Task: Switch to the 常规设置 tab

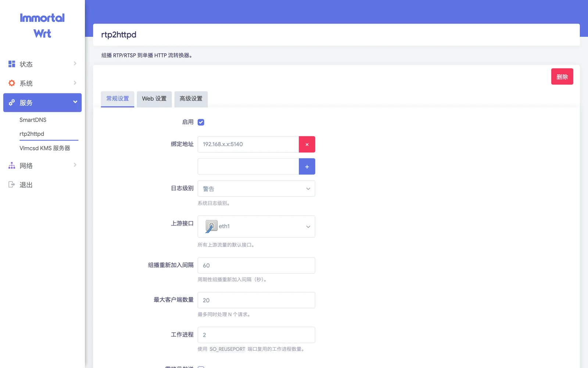Action: point(118,99)
